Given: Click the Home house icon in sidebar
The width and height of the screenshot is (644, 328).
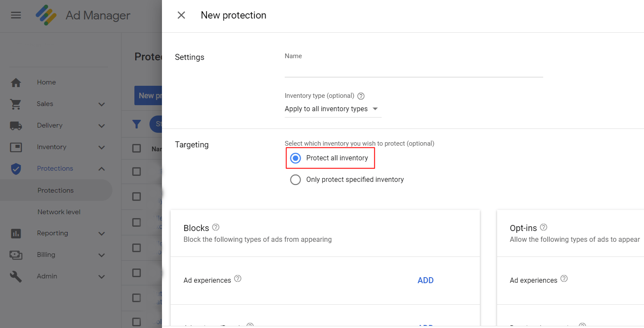Looking at the screenshot, I should click(x=16, y=82).
